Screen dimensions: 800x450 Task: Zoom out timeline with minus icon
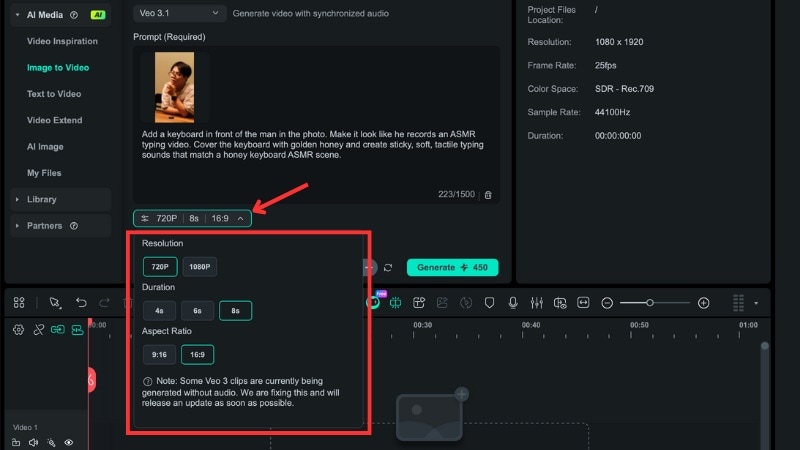pyautogui.click(x=607, y=303)
